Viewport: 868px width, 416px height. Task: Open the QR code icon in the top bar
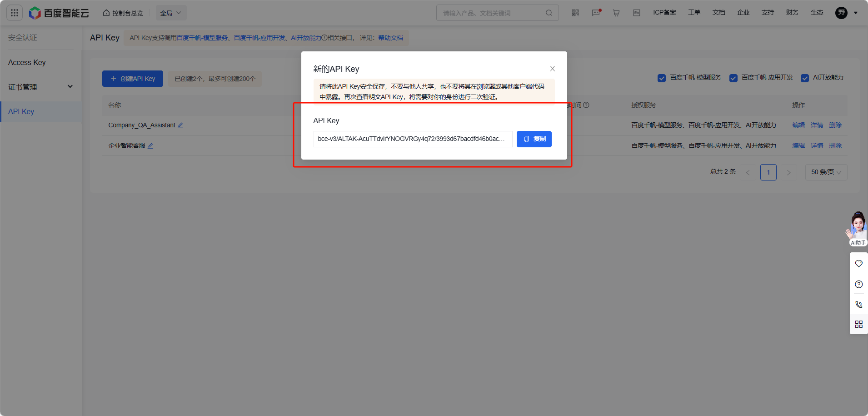(575, 12)
